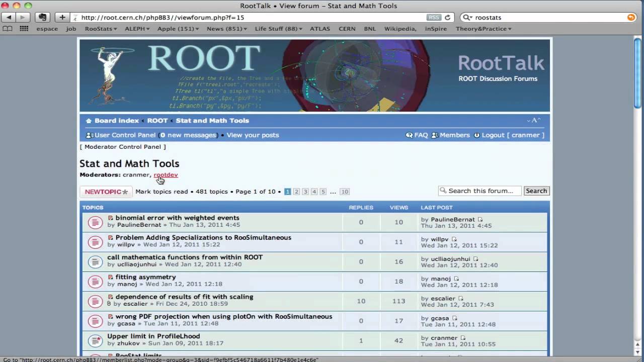Viewport: 644px width, 362px height.
Task: Click the roostats browser search field
Action: [x=548, y=17]
